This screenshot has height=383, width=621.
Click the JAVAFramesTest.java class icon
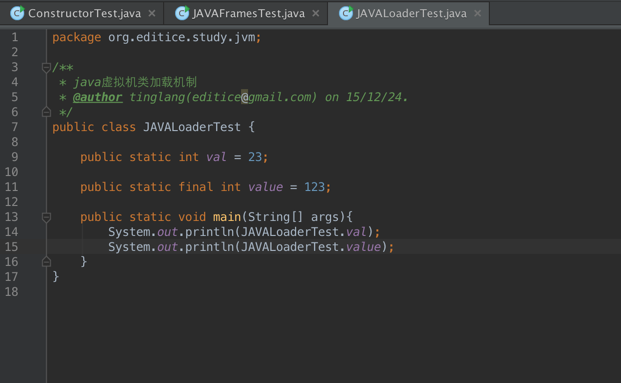182,13
